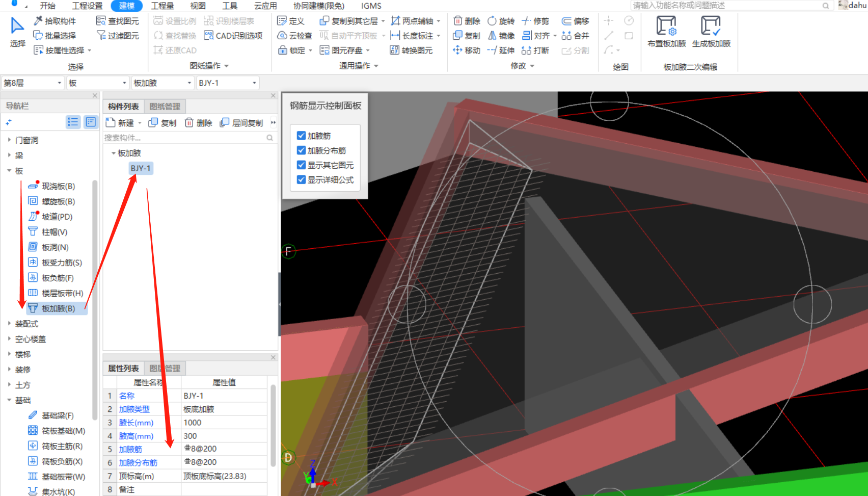This screenshot has width=868, height=496.
Task: Click the 删除 delete tool in ribbon
Action: point(467,21)
